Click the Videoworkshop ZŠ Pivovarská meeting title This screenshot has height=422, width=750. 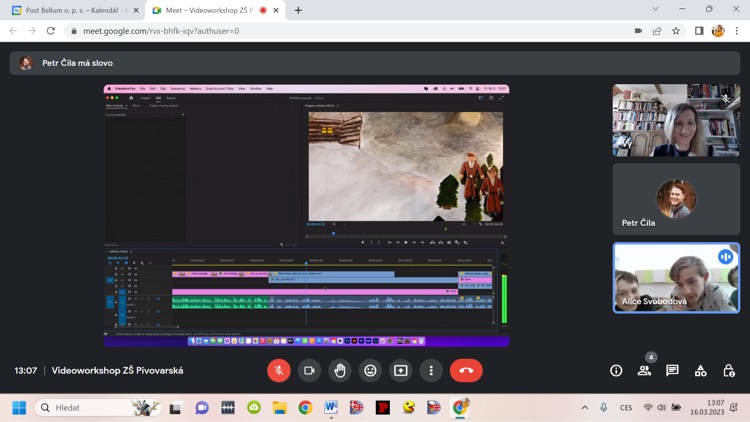[x=117, y=371]
